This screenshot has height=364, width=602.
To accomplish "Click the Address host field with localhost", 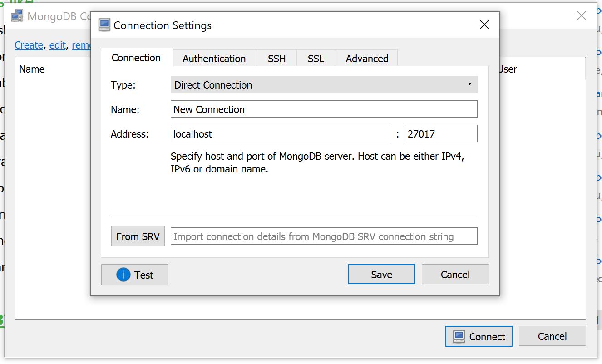I will [x=281, y=134].
